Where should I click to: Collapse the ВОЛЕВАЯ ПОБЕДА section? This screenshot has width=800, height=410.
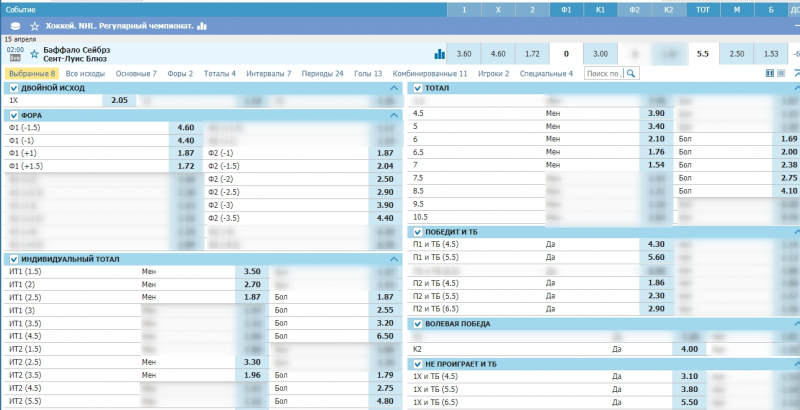(x=793, y=324)
